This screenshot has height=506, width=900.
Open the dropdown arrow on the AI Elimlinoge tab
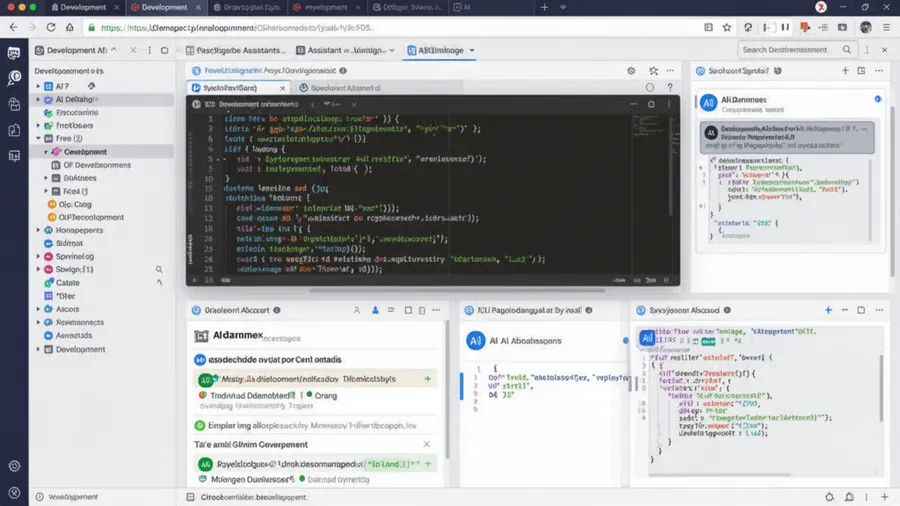tap(472, 50)
